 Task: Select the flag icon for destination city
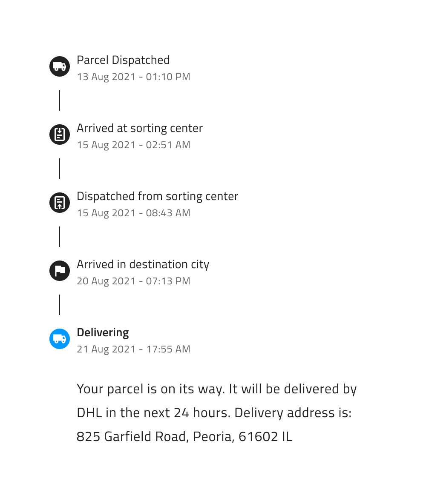point(60,271)
